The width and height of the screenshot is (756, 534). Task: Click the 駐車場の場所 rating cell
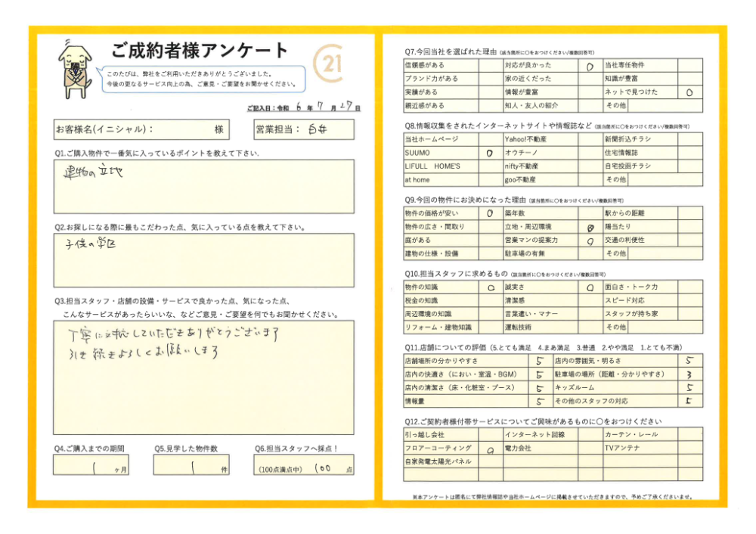click(x=689, y=374)
